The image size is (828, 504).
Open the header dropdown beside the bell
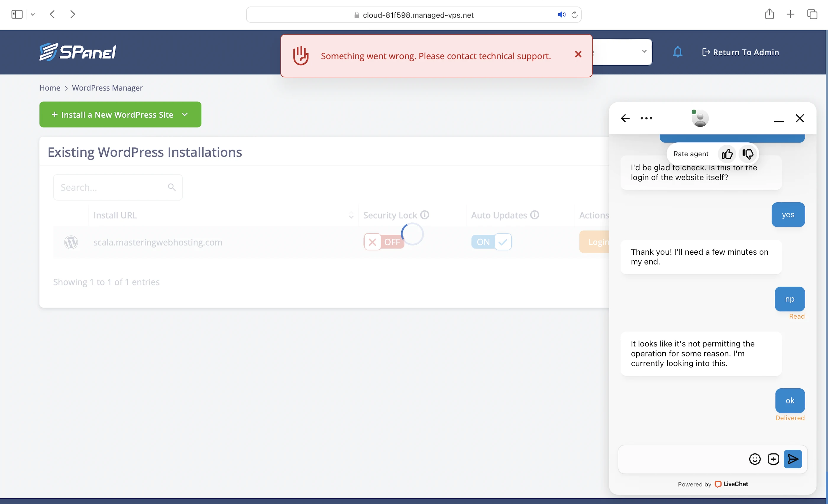coord(643,52)
